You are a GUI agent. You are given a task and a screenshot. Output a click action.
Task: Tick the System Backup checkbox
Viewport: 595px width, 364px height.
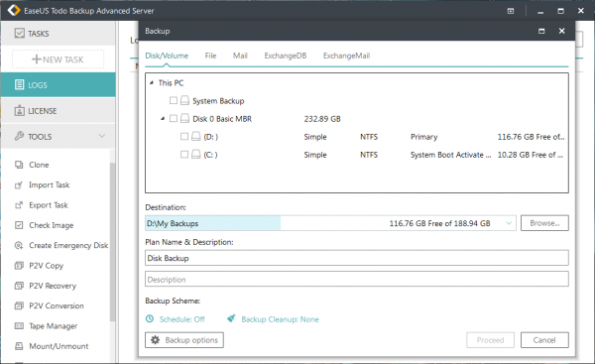174,100
